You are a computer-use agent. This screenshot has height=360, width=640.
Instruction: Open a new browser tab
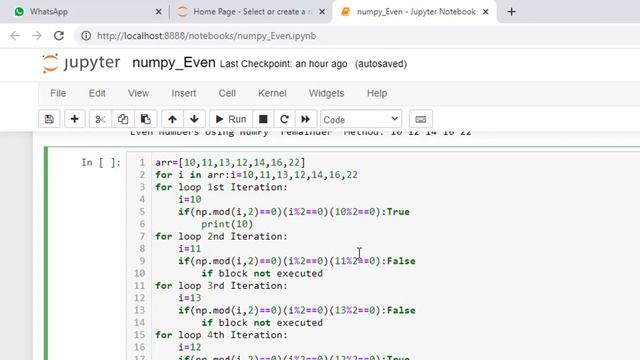tap(511, 12)
